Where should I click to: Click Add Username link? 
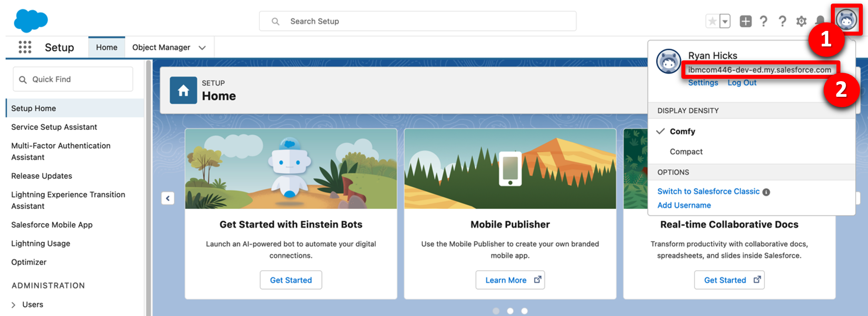(684, 205)
